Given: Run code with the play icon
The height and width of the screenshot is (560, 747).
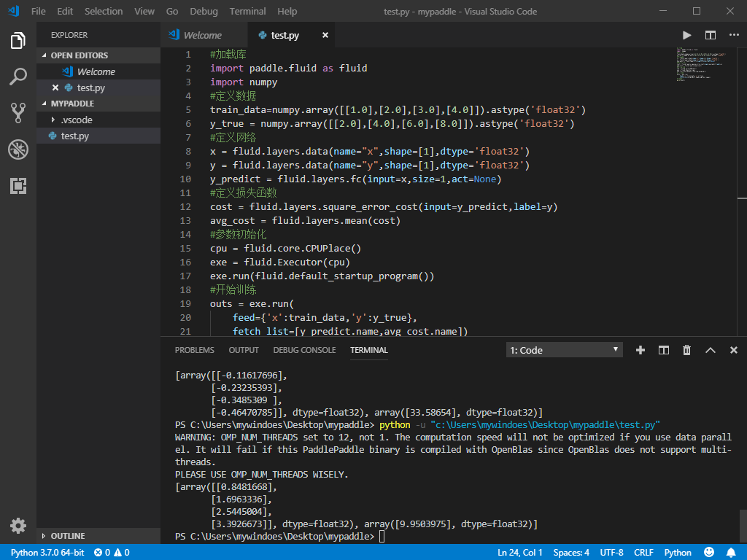Looking at the screenshot, I should click(x=686, y=35).
